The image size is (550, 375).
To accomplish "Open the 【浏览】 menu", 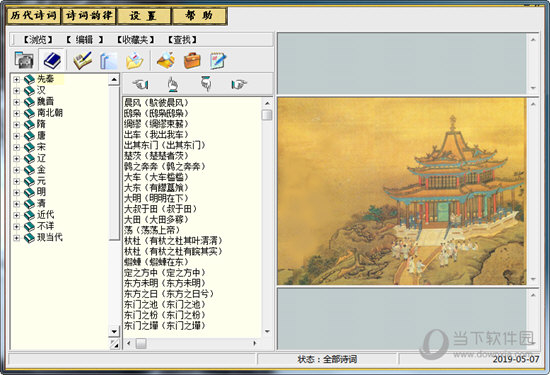I will pos(38,40).
